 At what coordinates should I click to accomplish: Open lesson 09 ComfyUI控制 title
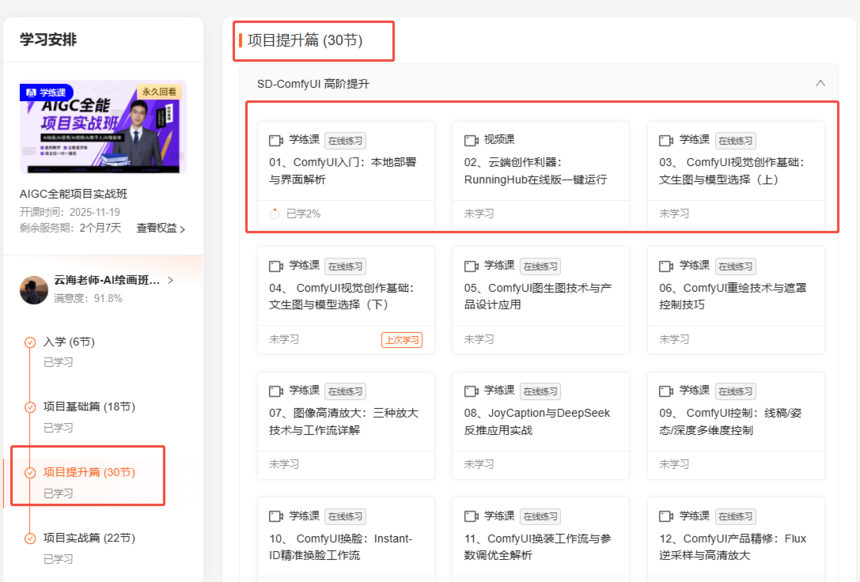(x=731, y=421)
